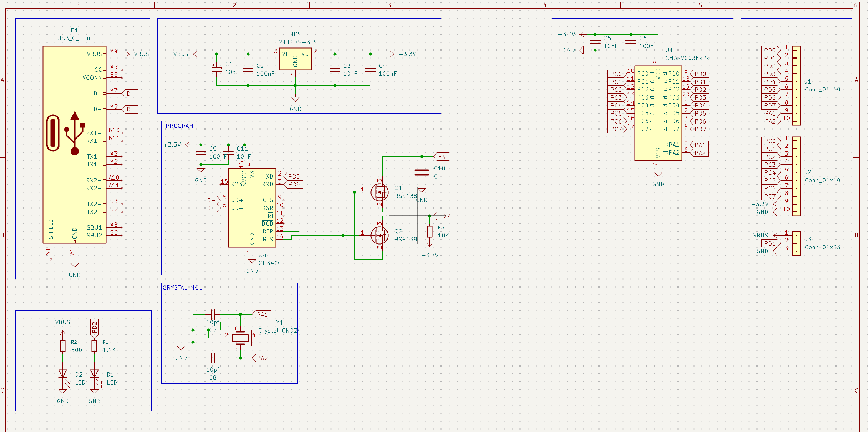Click the C10 capacitor symbol
The width and height of the screenshot is (868, 432).
pyautogui.click(x=422, y=172)
